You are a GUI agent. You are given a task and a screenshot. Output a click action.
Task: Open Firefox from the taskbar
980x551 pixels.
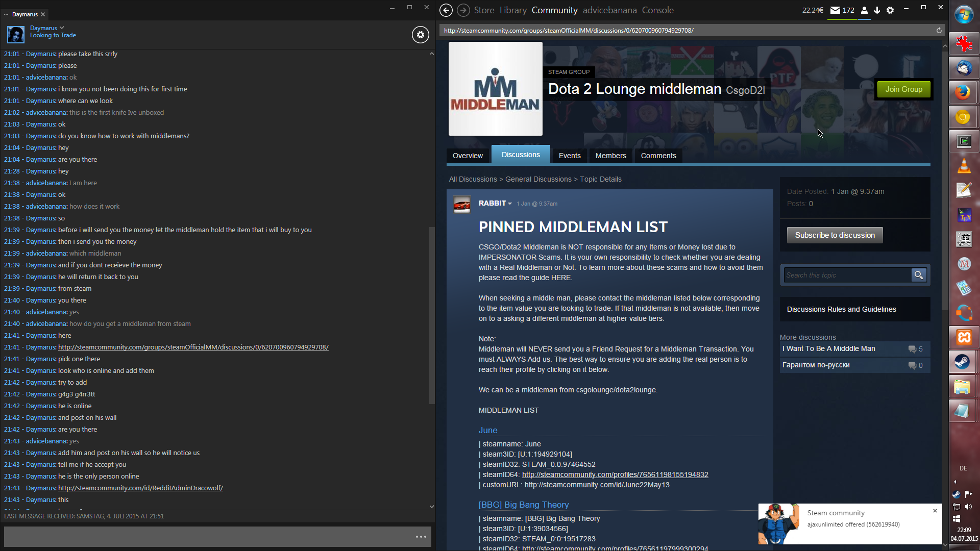(x=963, y=92)
